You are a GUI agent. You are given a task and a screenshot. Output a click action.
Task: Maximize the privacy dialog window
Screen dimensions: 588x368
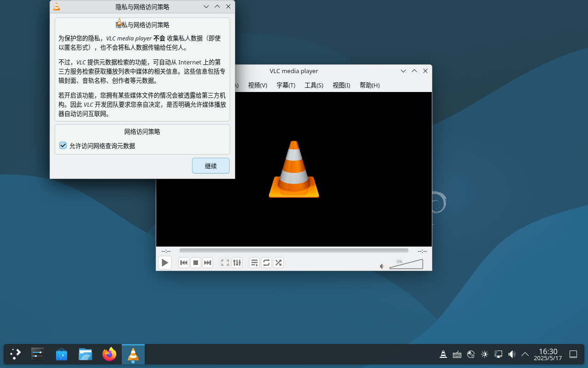(217, 6)
